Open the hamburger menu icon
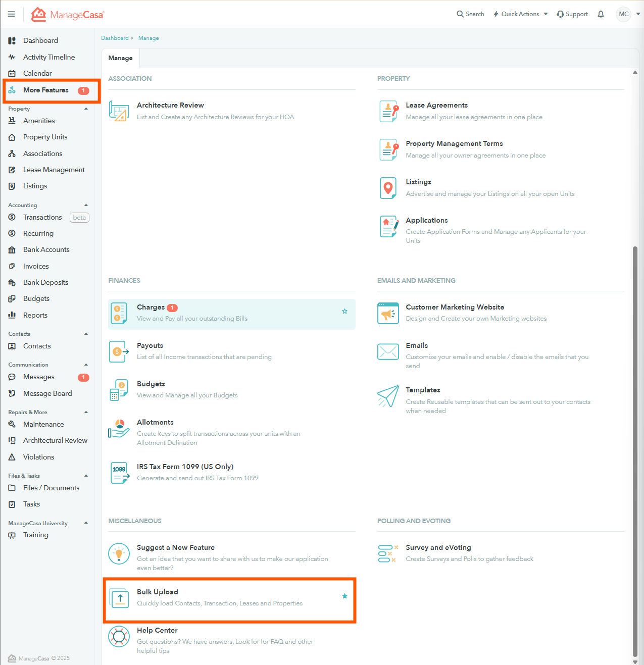Image resolution: width=644 pixels, height=665 pixels. pos(11,14)
